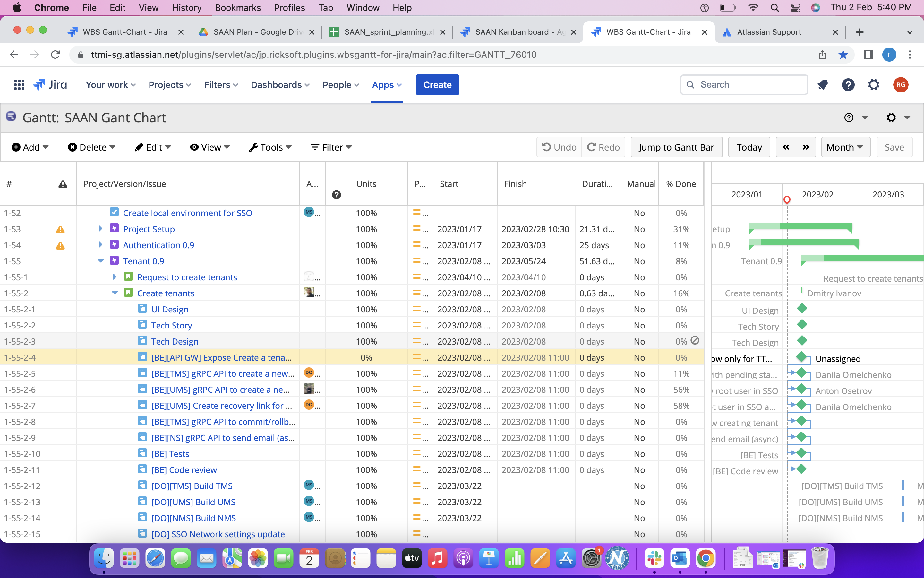Click in the Jira Search field
The image size is (924, 578).
744,85
